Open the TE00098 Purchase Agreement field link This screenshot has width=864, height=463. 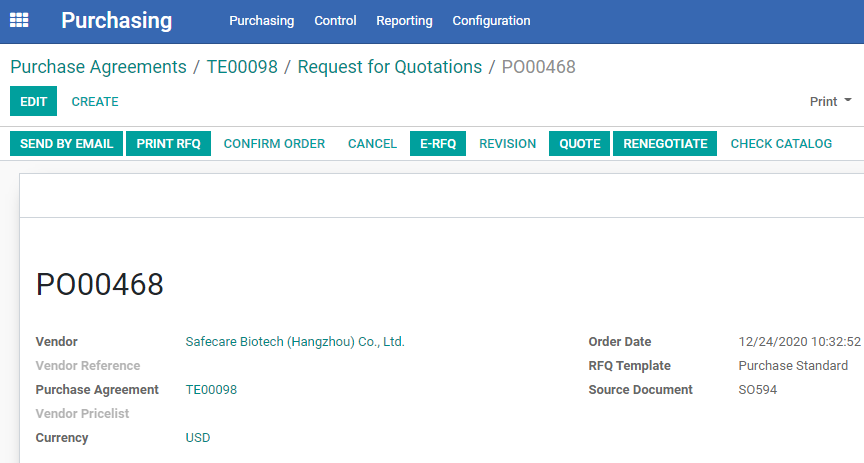coord(211,390)
